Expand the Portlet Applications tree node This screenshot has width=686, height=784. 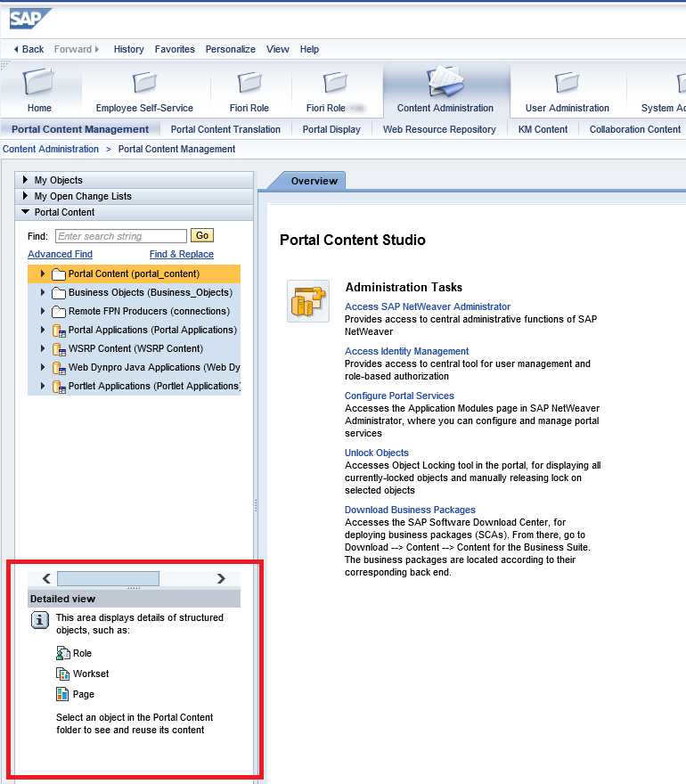pyautogui.click(x=43, y=386)
